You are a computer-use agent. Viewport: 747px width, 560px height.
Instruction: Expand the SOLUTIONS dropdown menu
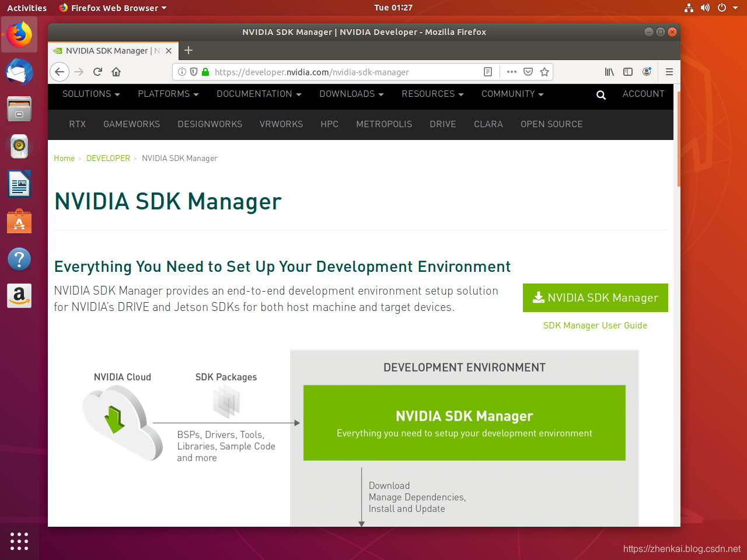pyautogui.click(x=91, y=94)
